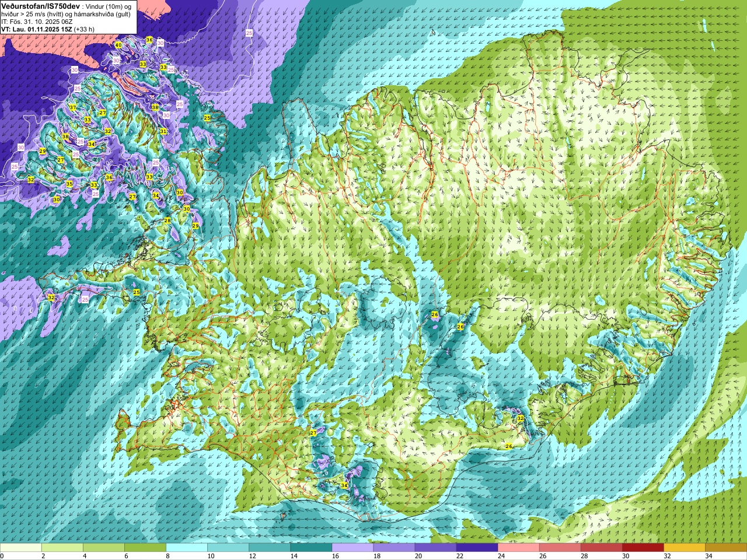Select the 10–12 m/s legend swatch
The height and width of the screenshot is (560, 747).
click(228, 548)
